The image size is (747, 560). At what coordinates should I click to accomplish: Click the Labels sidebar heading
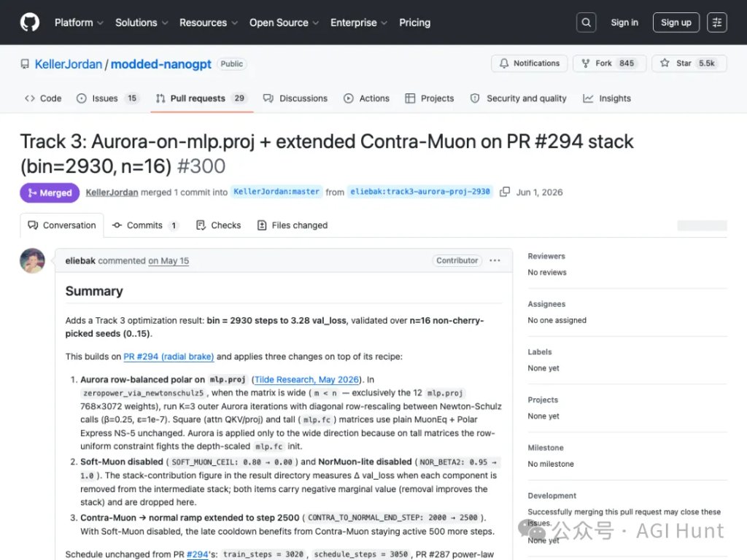pos(540,352)
